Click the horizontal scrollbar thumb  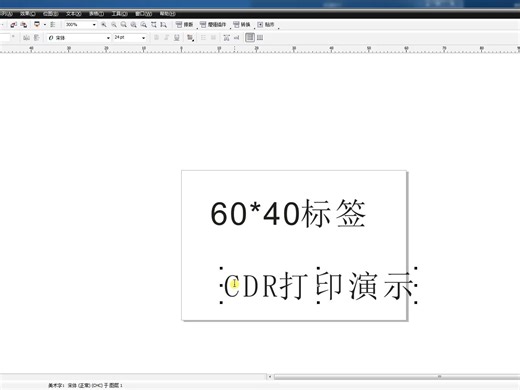click(x=397, y=377)
